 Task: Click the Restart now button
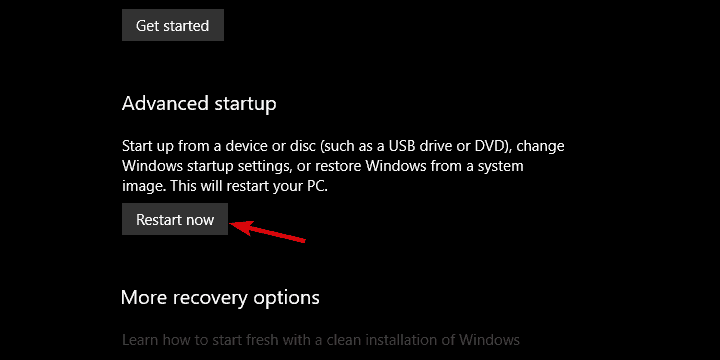click(175, 219)
